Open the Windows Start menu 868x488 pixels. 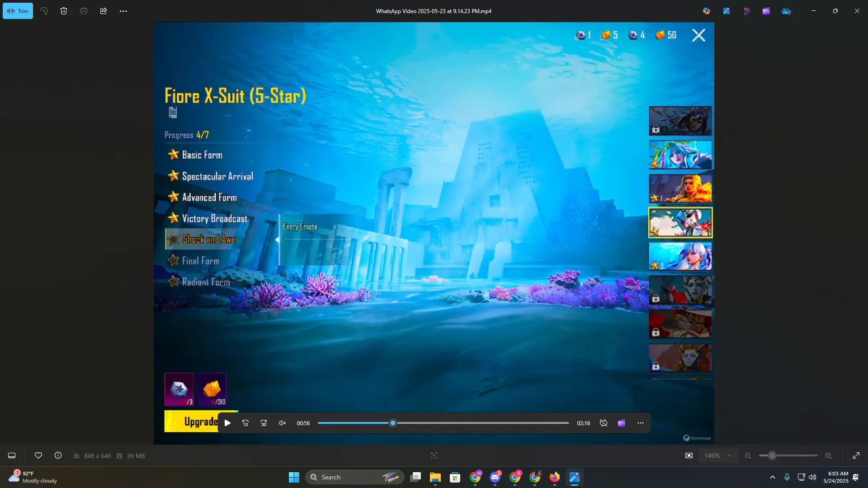(294, 477)
